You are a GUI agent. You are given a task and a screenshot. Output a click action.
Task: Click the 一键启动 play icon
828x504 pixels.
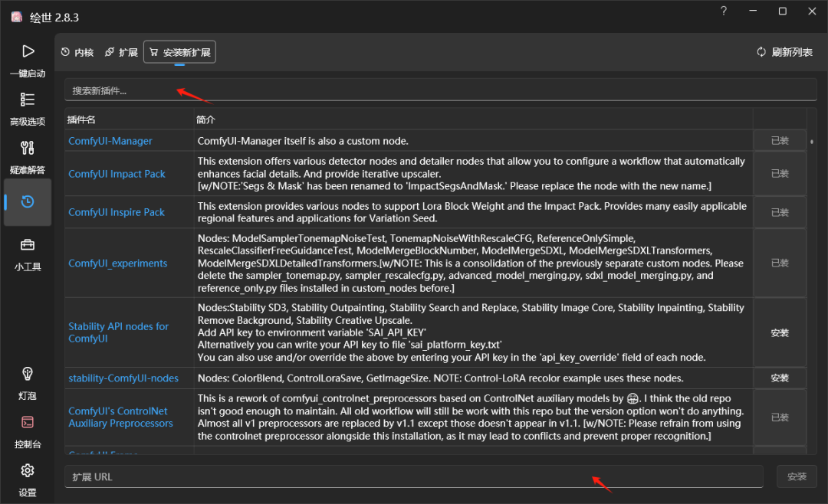[x=28, y=51]
